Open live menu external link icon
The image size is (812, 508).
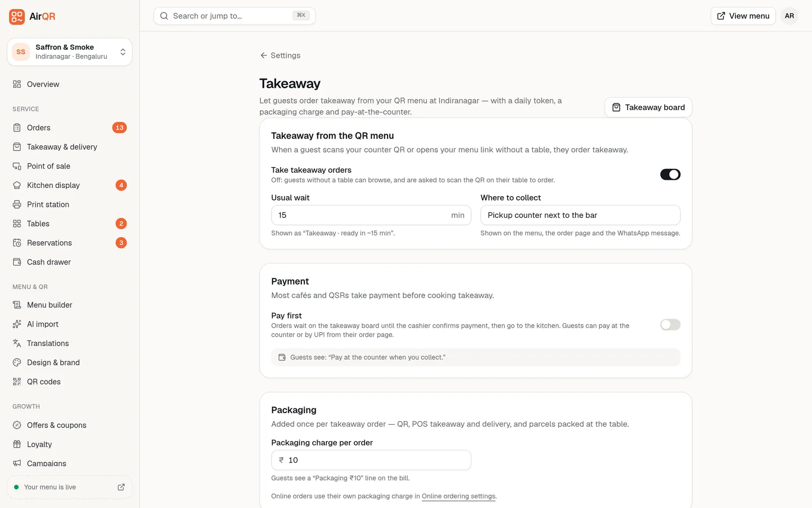point(121,487)
